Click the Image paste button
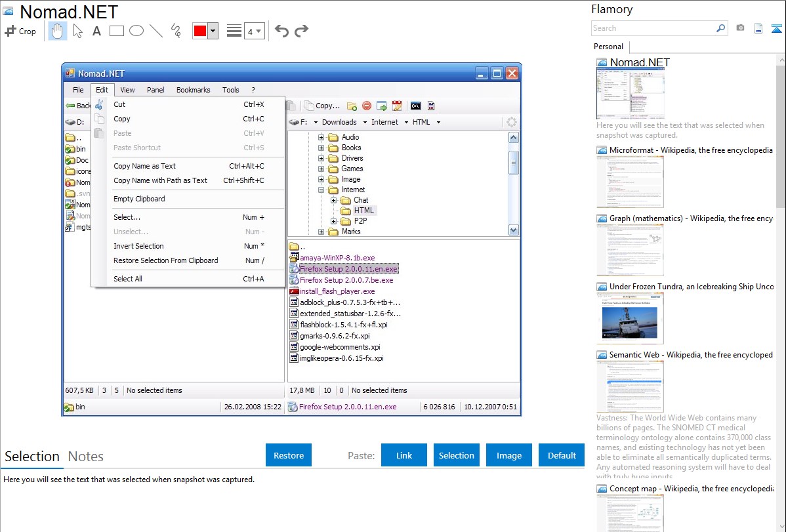The image size is (786, 532). pyautogui.click(x=509, y=455)
